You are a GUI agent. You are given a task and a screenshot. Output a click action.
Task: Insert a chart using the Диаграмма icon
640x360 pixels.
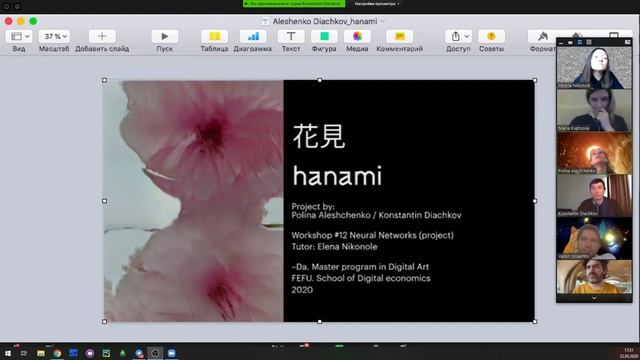(253, 36)
